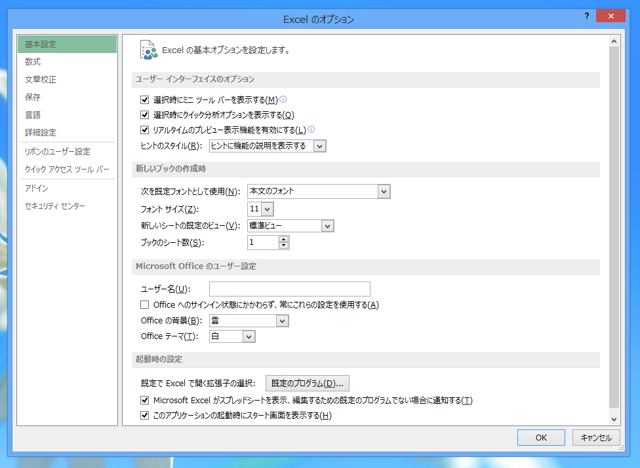This screenshot has height=468, width=640.
Task: Select 言語 category
Action: [x=67, y=115]
